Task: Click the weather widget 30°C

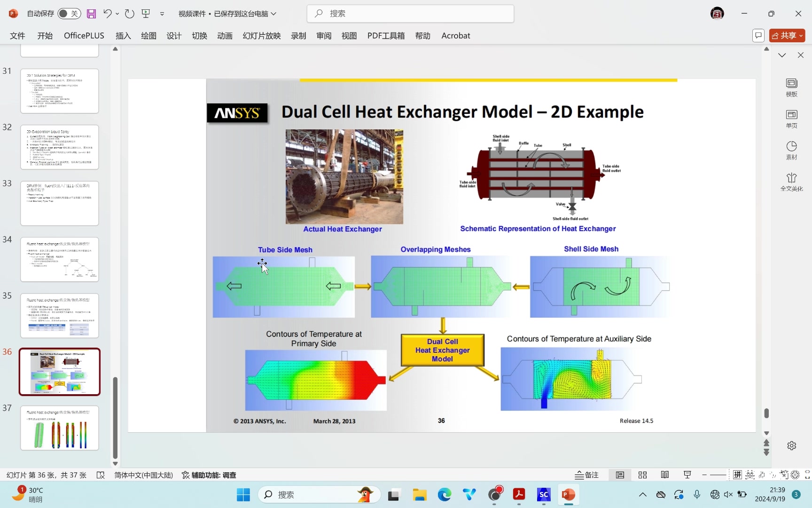Action: pos(28,494)
